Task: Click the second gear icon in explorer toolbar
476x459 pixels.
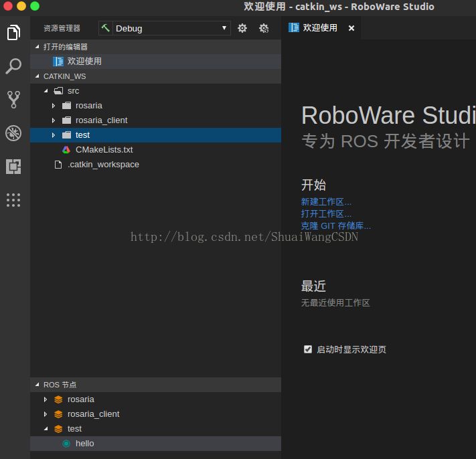Action: tap(264, 28)
